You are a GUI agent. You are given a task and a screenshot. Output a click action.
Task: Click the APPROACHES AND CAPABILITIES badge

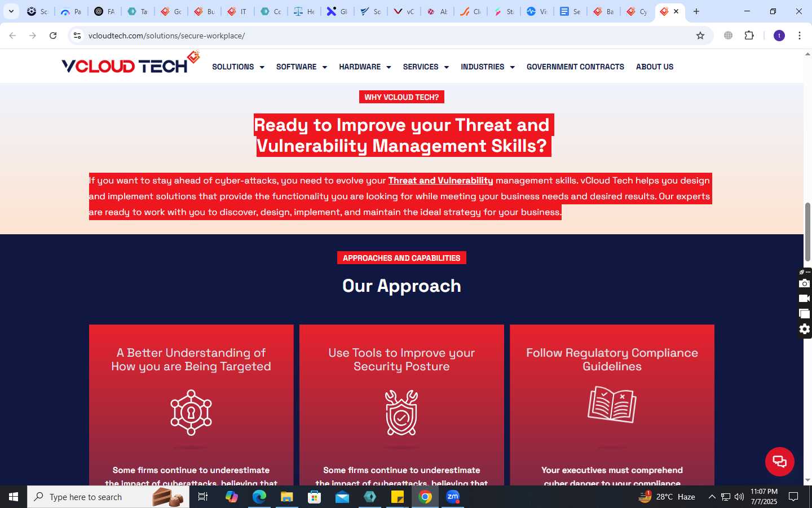(x=401, y=258)
